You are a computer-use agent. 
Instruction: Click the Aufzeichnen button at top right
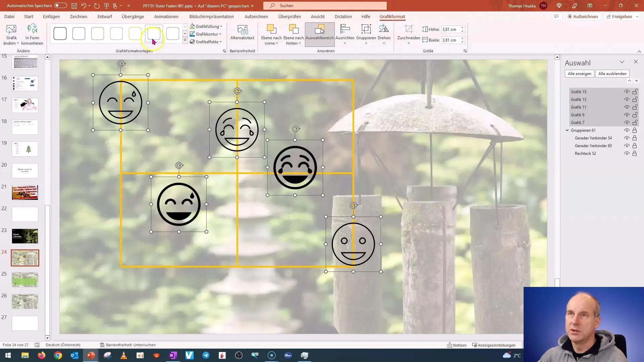(x=583, y=16)
